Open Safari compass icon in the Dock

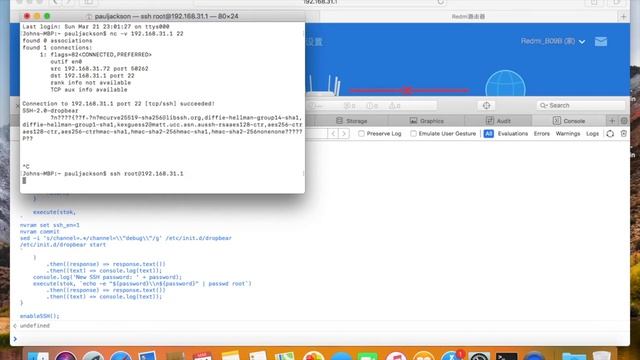point(121,357)
